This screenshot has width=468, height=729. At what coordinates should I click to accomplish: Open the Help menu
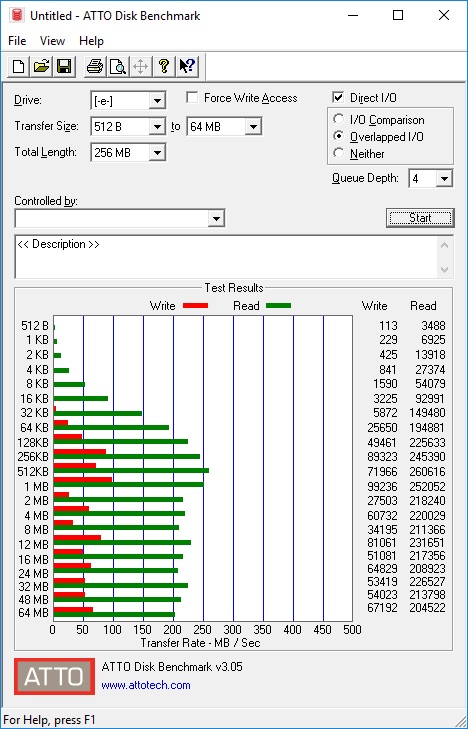pyautogui.click(x=91, y=41)
